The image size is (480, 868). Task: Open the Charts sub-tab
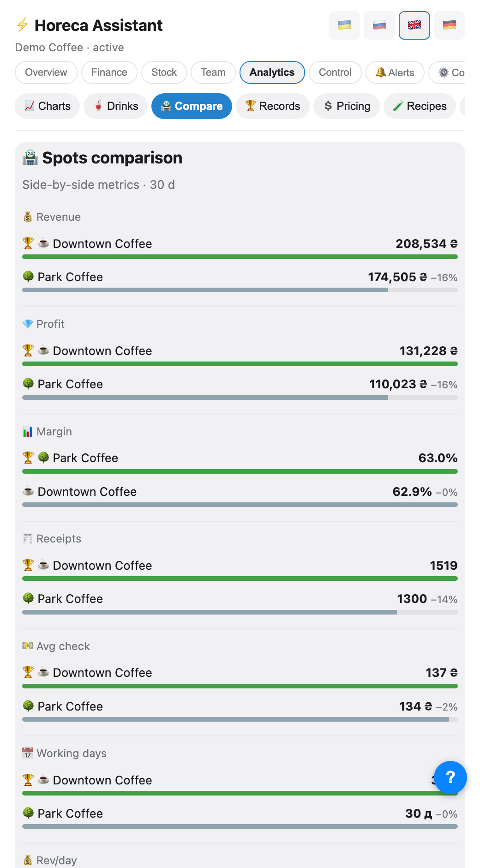click(47, 106)
